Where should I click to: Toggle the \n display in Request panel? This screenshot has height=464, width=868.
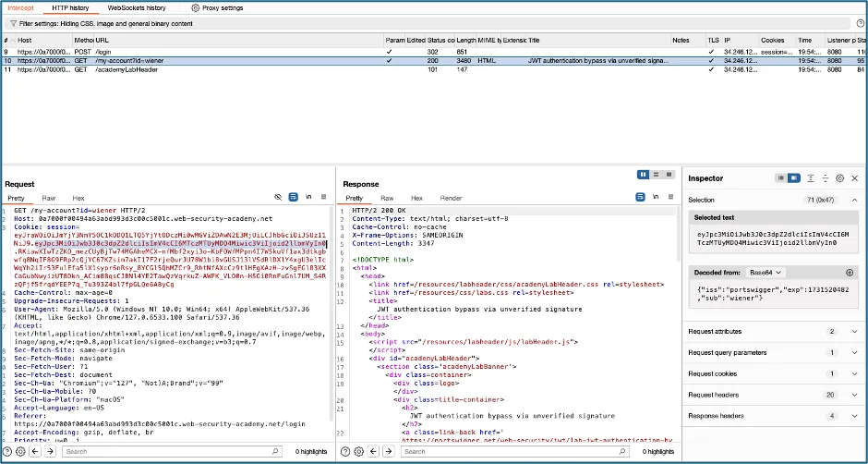[309, 198]
